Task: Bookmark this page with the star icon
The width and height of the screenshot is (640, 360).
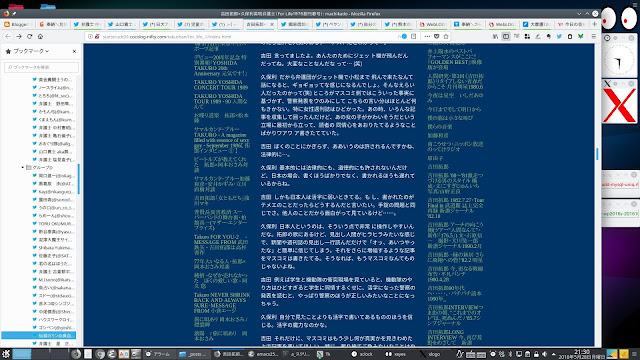Action: tap(446, 36)
